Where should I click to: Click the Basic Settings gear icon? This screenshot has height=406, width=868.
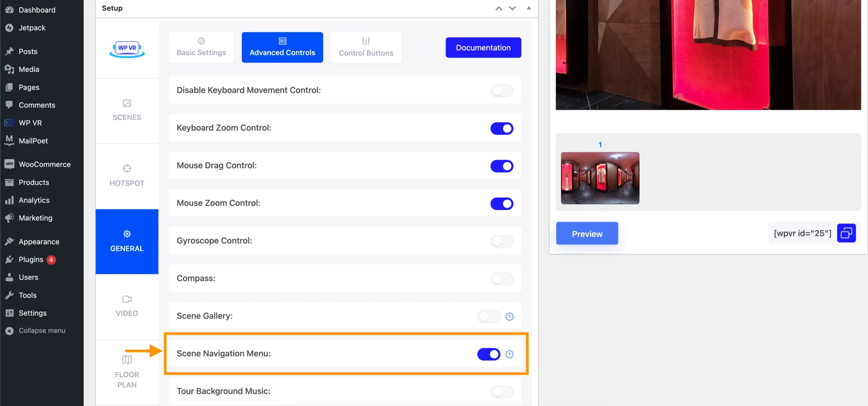(x=201, y=41)
